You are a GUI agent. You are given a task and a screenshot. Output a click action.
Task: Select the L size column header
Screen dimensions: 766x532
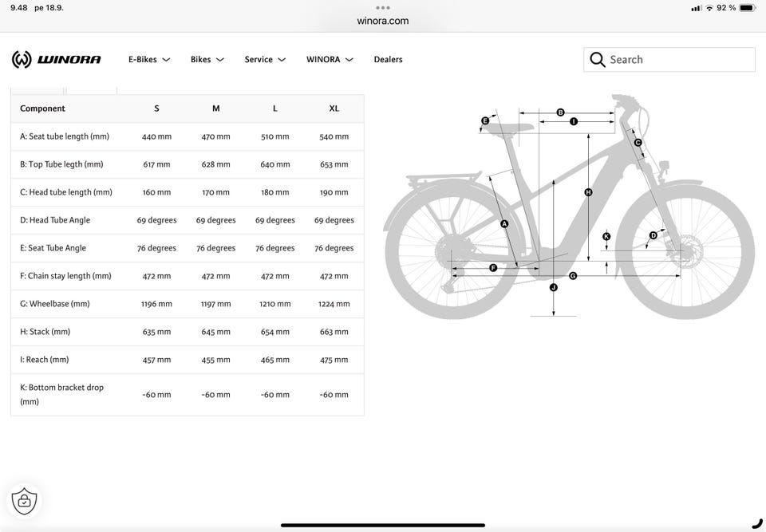(275, 108)
